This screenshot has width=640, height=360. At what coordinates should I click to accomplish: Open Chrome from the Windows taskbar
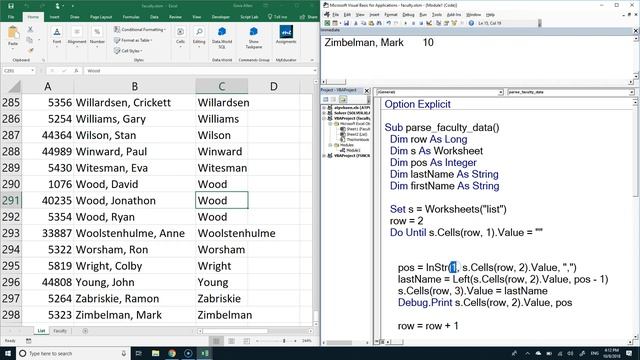(172, 353)
